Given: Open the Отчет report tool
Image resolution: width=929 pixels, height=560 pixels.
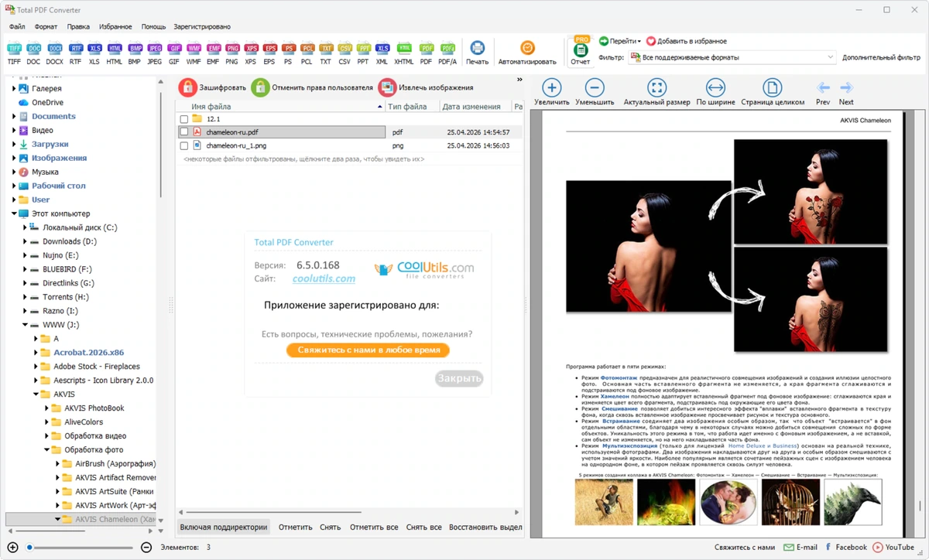Looking at the screenshot, I should tap(581, 51).
